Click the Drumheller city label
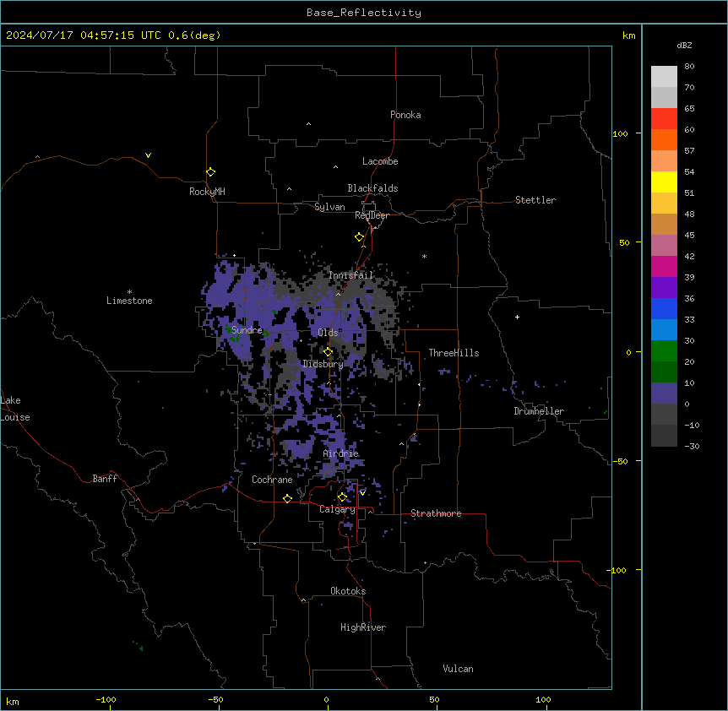 tap(539, 411)
